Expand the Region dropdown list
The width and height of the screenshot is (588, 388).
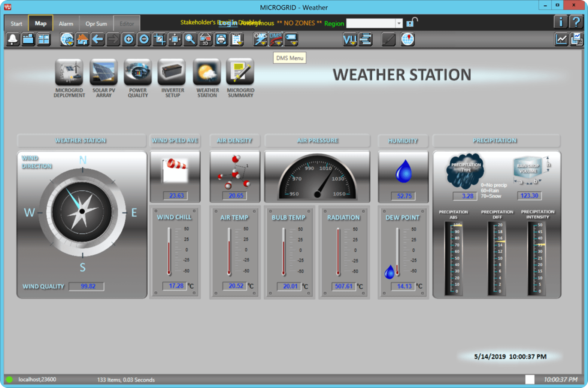pyautogui.click(x=399, y=23)
